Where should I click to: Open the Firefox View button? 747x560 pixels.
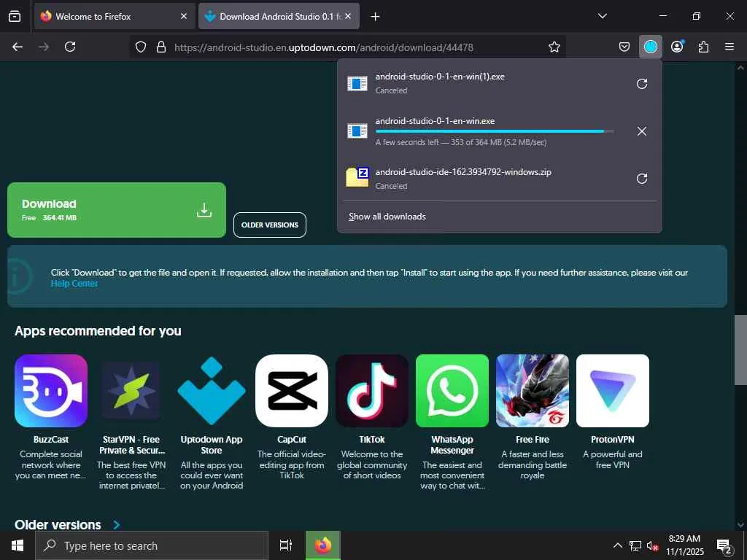click(15, 16)
